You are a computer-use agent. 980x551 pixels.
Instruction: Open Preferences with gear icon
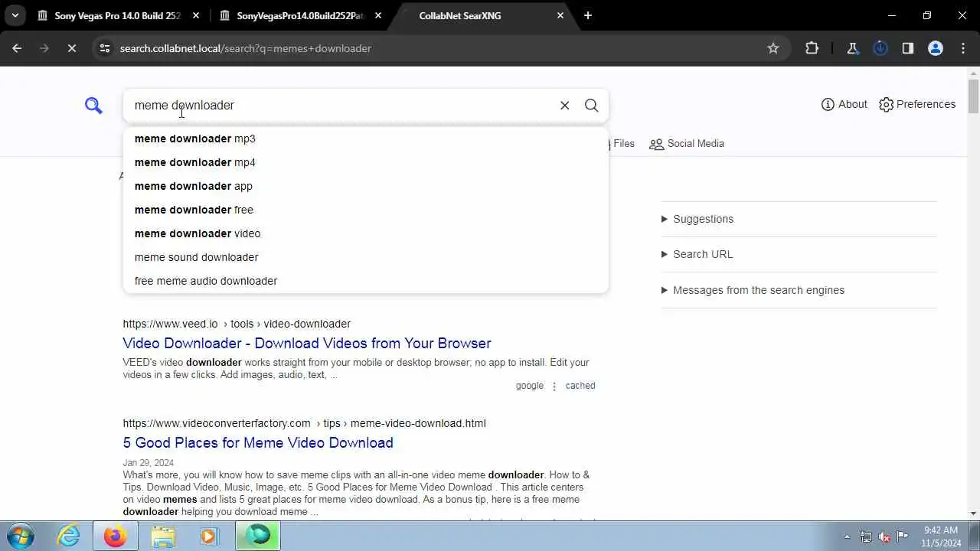coord(917,104)
